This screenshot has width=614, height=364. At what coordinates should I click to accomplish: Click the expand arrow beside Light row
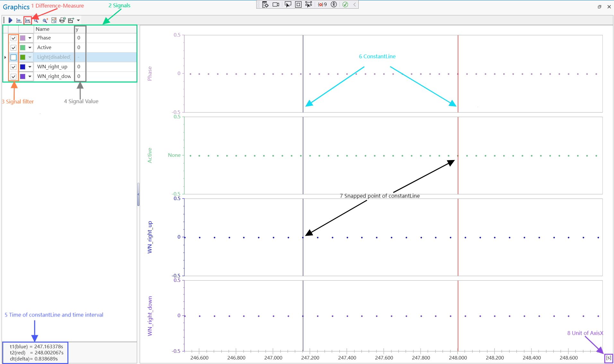point(5,57)
